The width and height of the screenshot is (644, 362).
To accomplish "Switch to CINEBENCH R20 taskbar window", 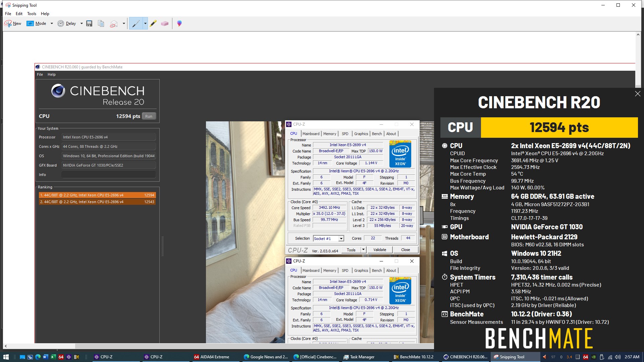I will pyautogui.click(x=466, y=357).
